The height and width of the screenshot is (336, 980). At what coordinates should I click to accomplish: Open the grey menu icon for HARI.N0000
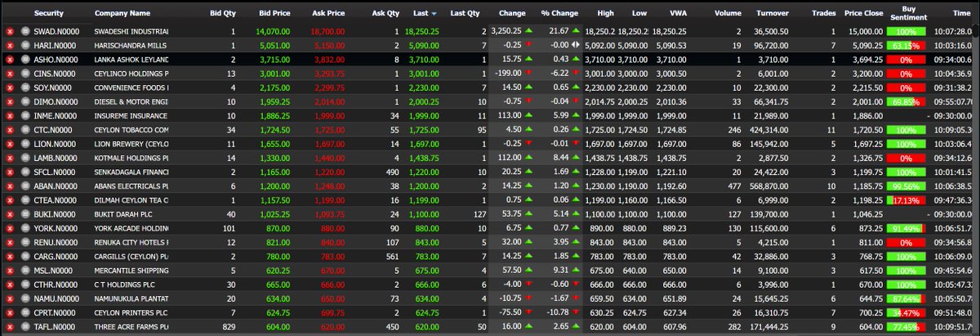[x=24, y=46]
